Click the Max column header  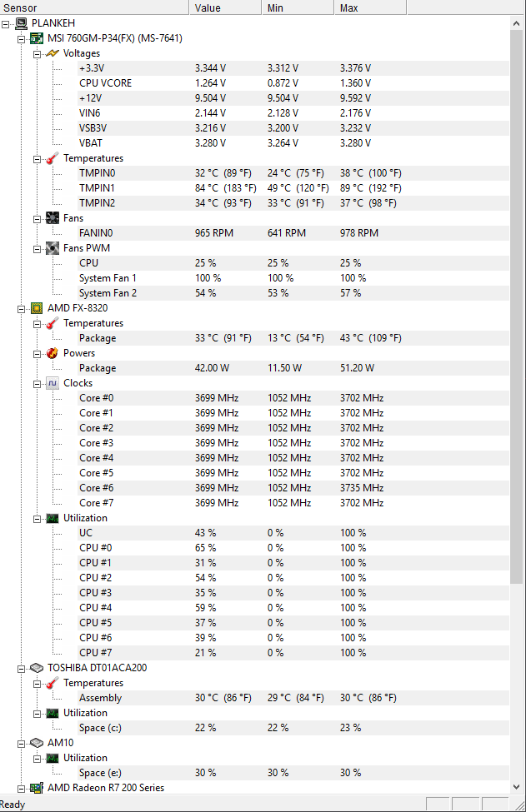370,7
